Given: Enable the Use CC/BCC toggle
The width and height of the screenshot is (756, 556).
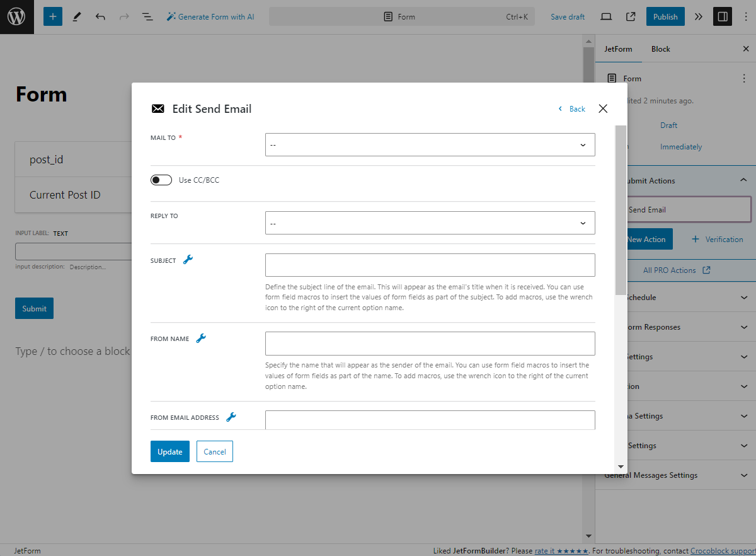Looking at the screenshot, I should pyautogui.click(x=161, y=180).
